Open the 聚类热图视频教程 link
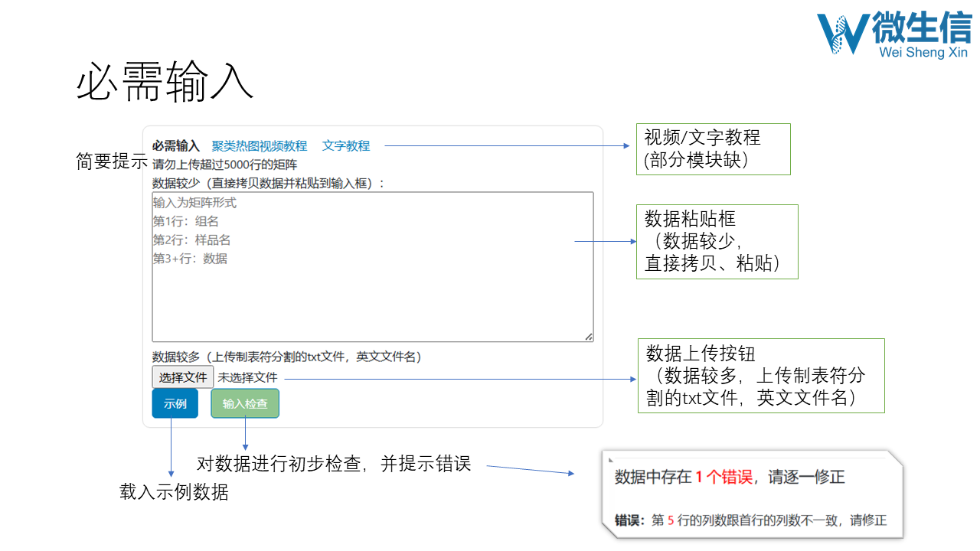Image resolution: width=980 pixels, height=551 pixels. pyautogui.click(x=260, y=145)
